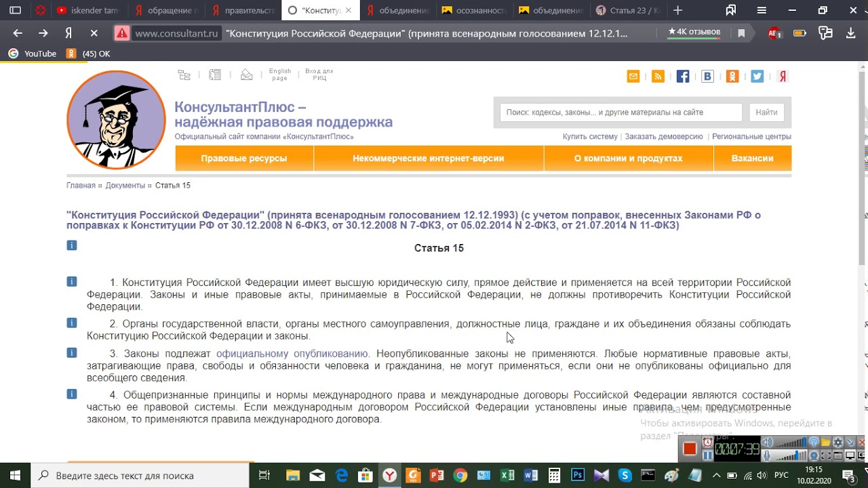868x488 pixels.
Task: Click info icon beside paragraph 2
Action: point(72,323)
